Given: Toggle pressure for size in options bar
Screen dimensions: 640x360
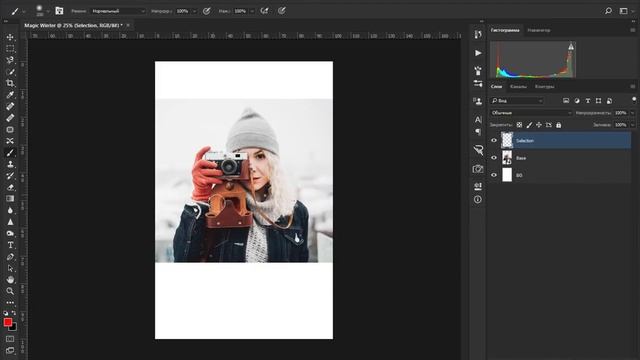Looking at the screenshot, I should (x=282, y=11).
